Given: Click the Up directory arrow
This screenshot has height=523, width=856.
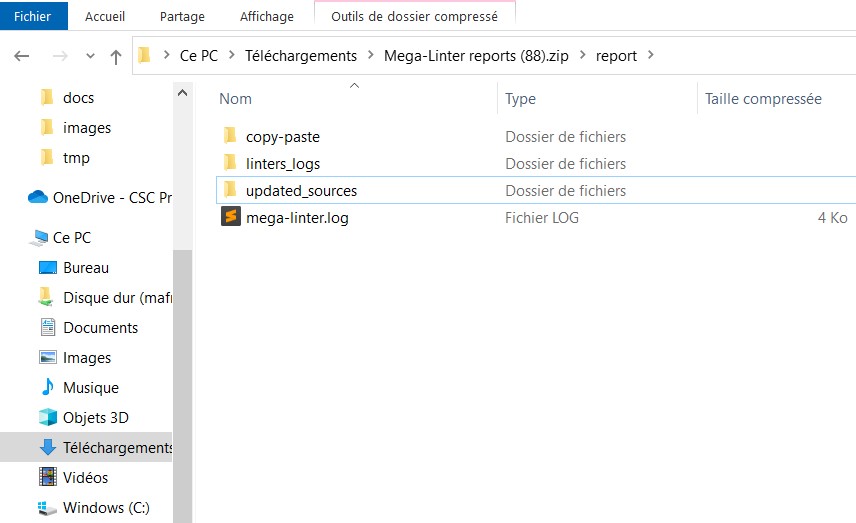Looking at the screenshot, I should [116, 56].
